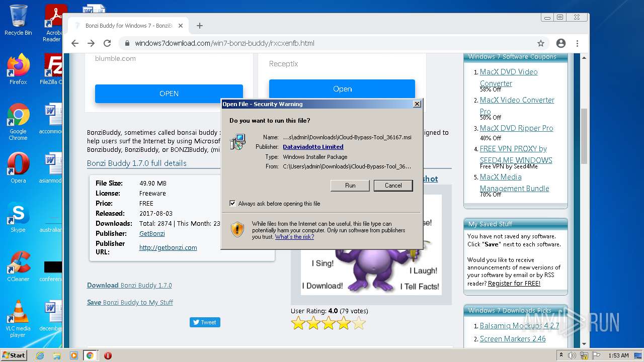Open Acrobat Reader desktop shortcut

click(x=53, y=23)
